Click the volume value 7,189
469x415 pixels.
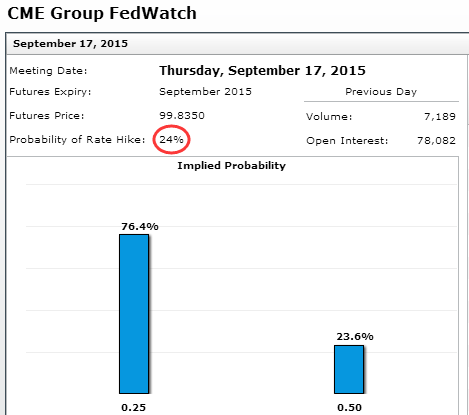tap(440, 117)
